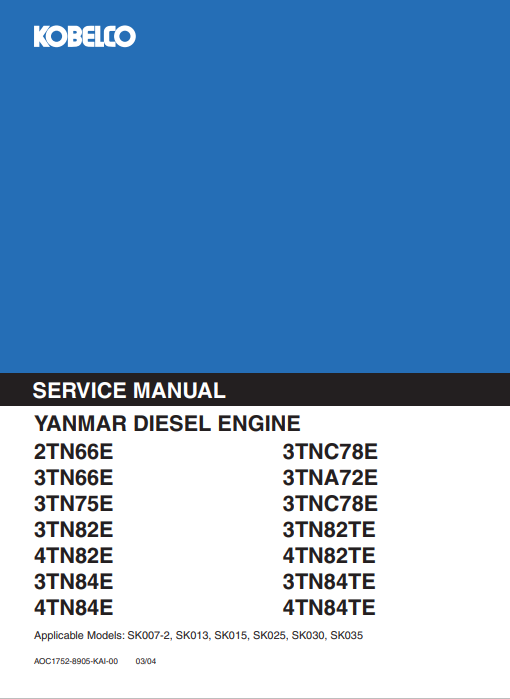The width and height of the screenshot is (510, 699).
Task: Select the 4TN84TE model text
Action: [x=329, y=607]
